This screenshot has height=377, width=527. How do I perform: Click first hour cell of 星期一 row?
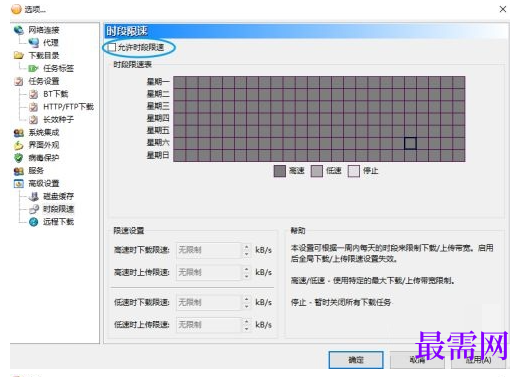(x=179, y=82)
